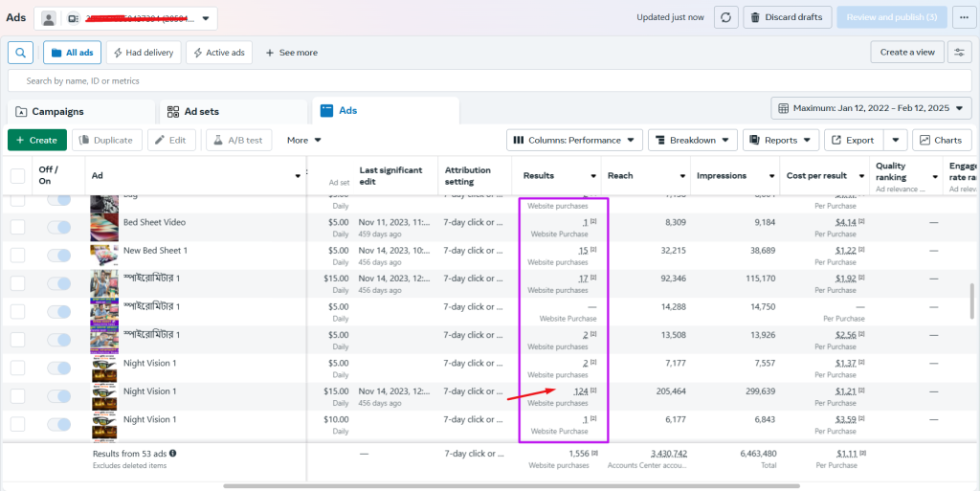The height and width of the screenshot is (491, 980).
Task: Toggle off the Bed Sheet Video ad
Action: coord(59,227)
